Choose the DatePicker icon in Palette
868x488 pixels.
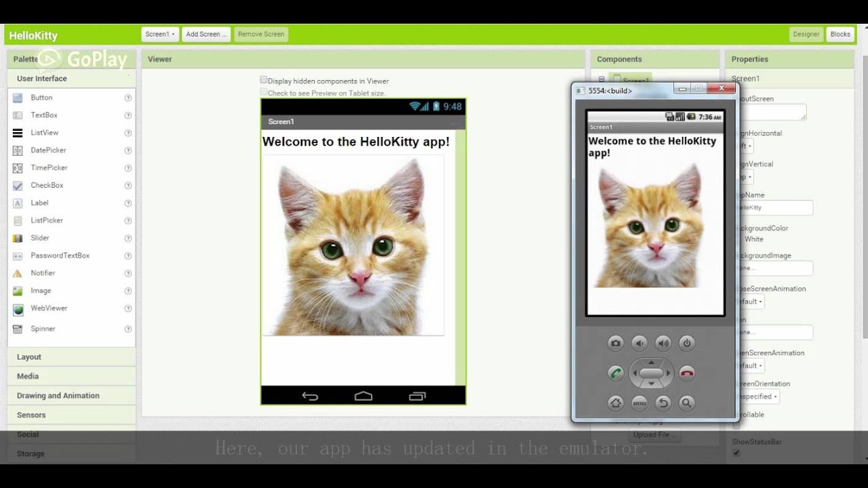(x=18, y=150)
